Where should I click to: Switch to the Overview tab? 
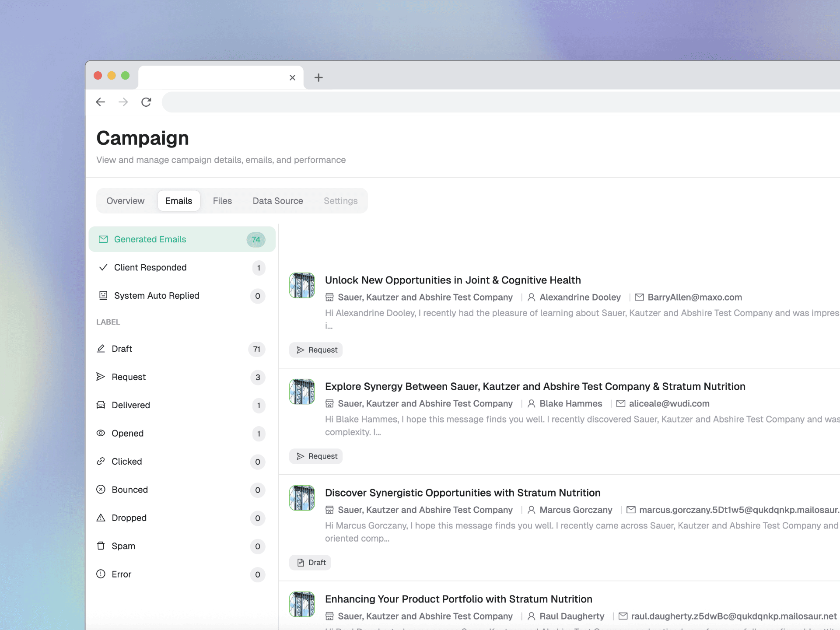[125, 201]
